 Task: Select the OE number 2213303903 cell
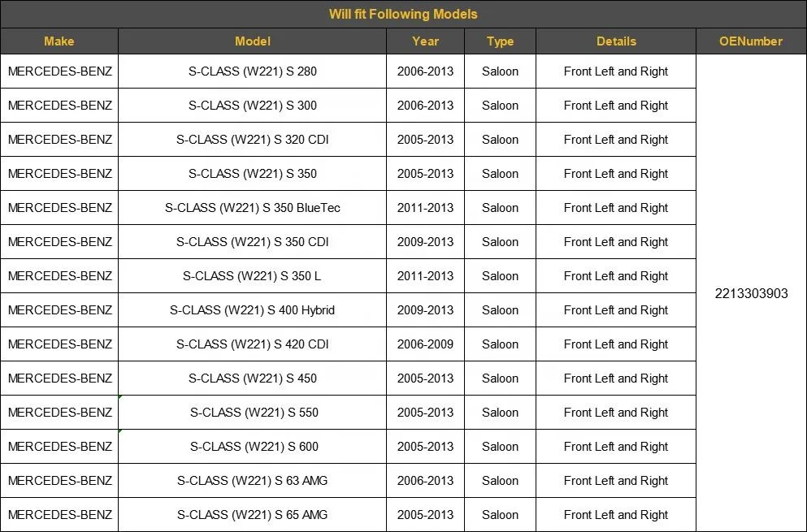pyautogui.click(x=751, y=293)
